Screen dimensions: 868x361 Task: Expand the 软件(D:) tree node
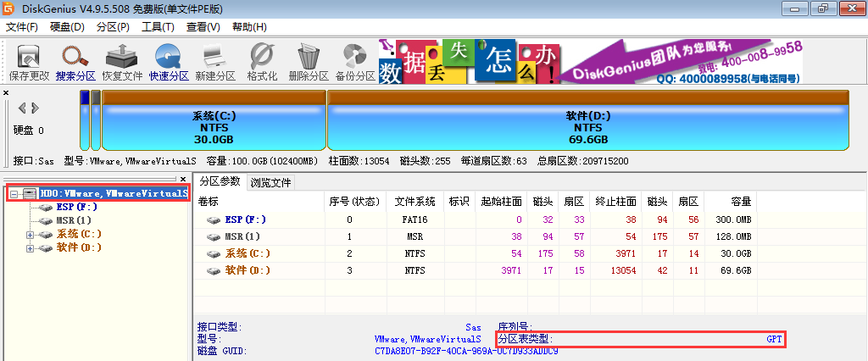coord(31,247)
